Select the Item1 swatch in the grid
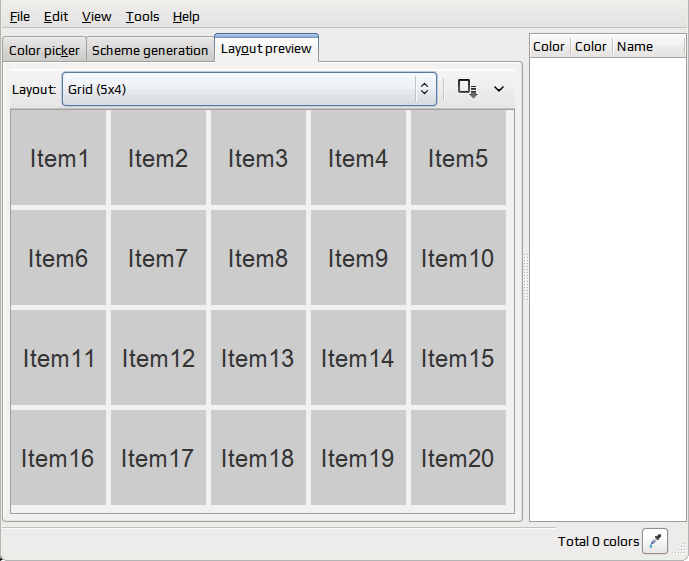 coord(58,158)
